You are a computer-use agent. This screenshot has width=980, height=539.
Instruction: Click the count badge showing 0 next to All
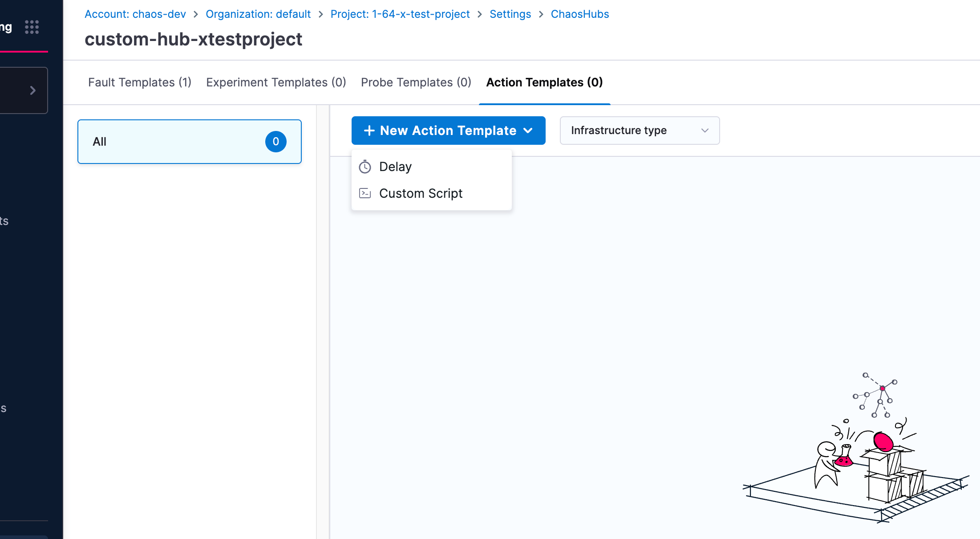pos(275,142)
